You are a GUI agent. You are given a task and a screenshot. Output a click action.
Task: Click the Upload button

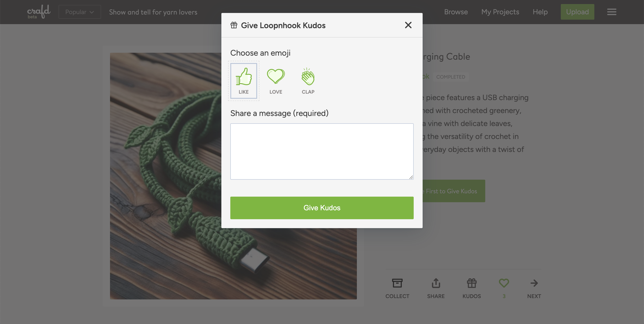point(577,12)
